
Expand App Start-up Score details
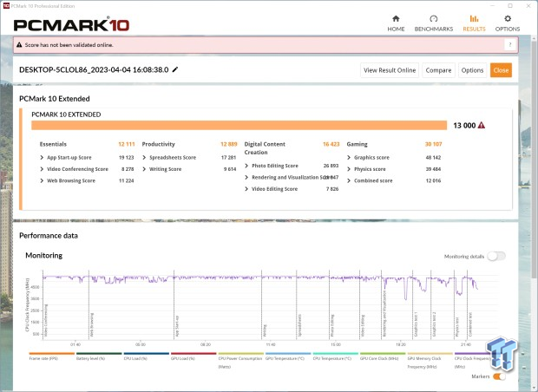pyautogui.click(x=42, y=158)
